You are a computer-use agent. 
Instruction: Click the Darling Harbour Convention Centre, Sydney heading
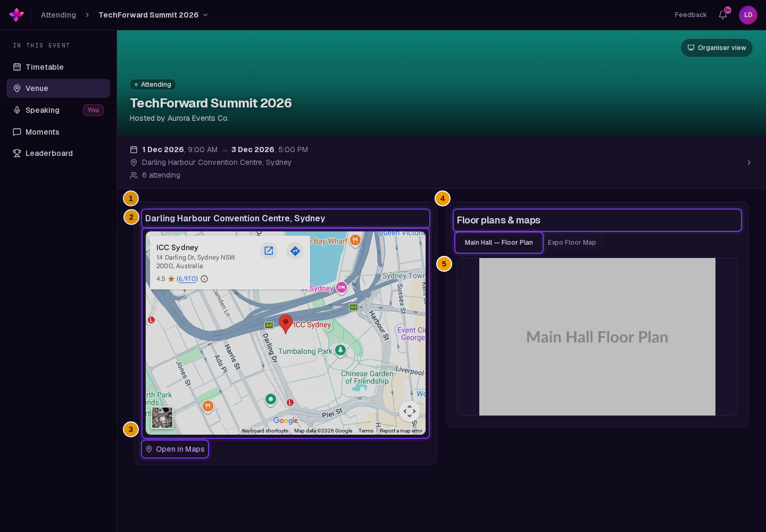235,219
